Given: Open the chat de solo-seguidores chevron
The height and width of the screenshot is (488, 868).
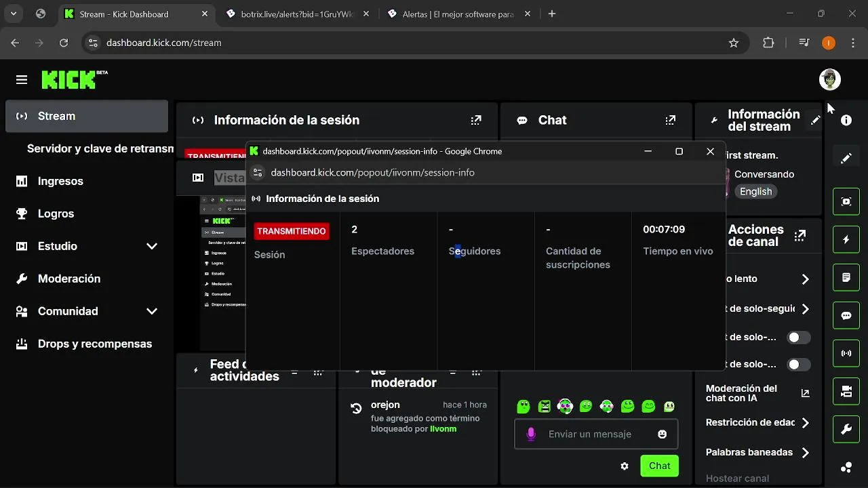Looking at the screenshot, I should (805, 308).
